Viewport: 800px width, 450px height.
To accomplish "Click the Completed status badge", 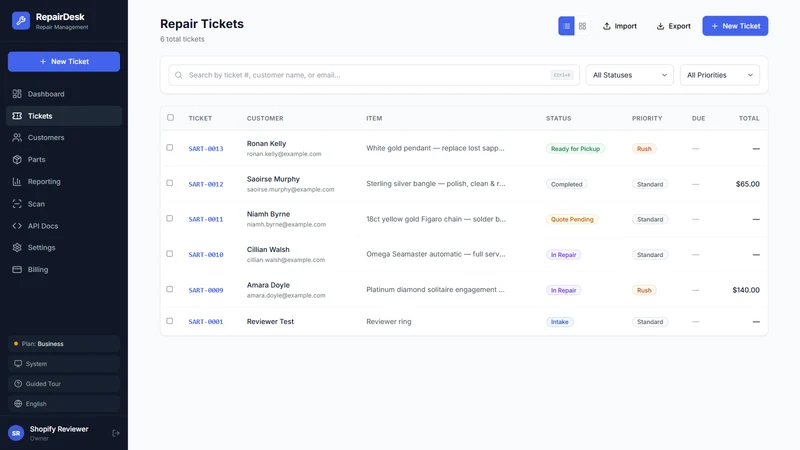I will coord(566,184).
